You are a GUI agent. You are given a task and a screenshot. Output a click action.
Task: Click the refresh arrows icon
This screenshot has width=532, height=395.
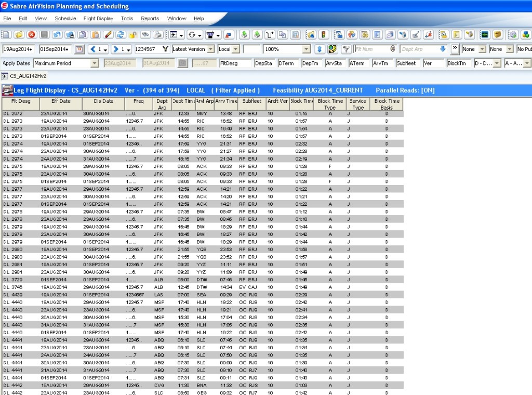(x=121, y=35)
